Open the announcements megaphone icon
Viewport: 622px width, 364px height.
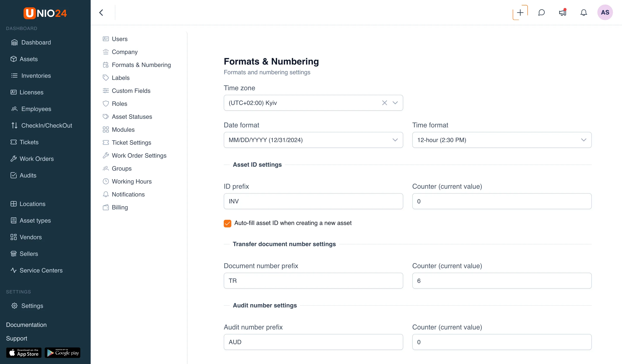point(563,13)
